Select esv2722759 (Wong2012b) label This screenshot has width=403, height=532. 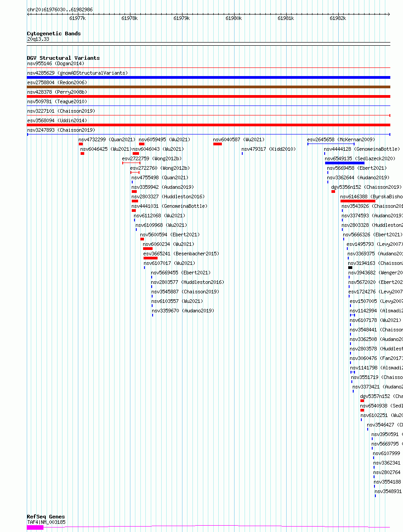[152, 158]
